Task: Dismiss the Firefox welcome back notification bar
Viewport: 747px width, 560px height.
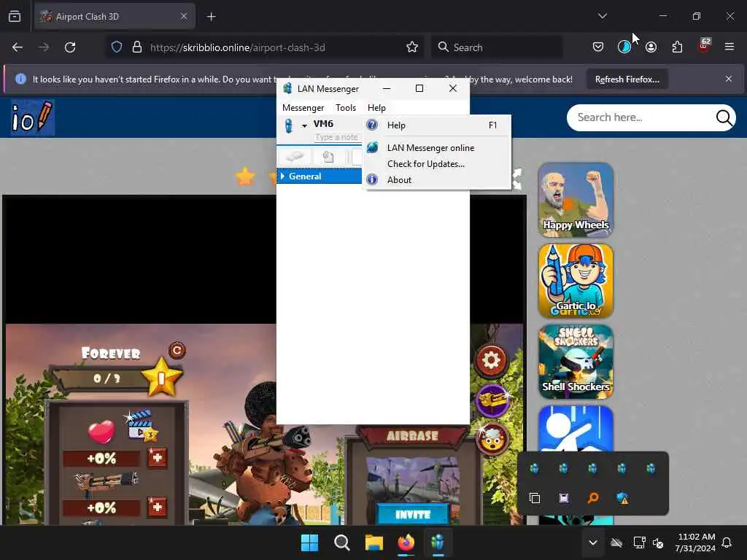Action: pyautogui.click(x=729, y=79)
